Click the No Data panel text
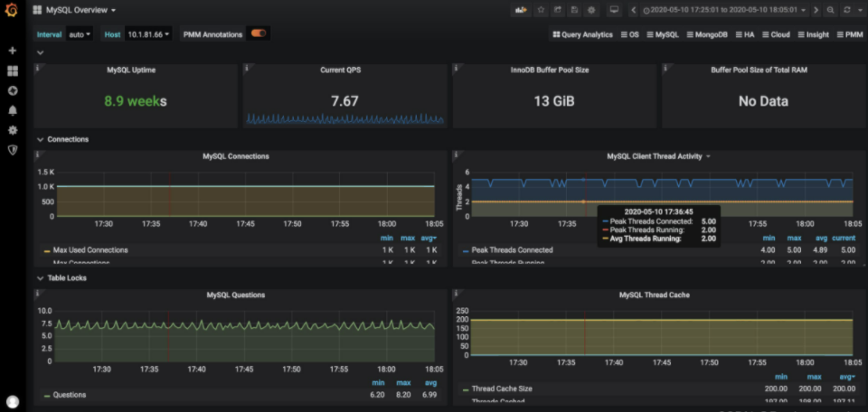The width and height of the screenshot is (868, 412). pos(763,101)
